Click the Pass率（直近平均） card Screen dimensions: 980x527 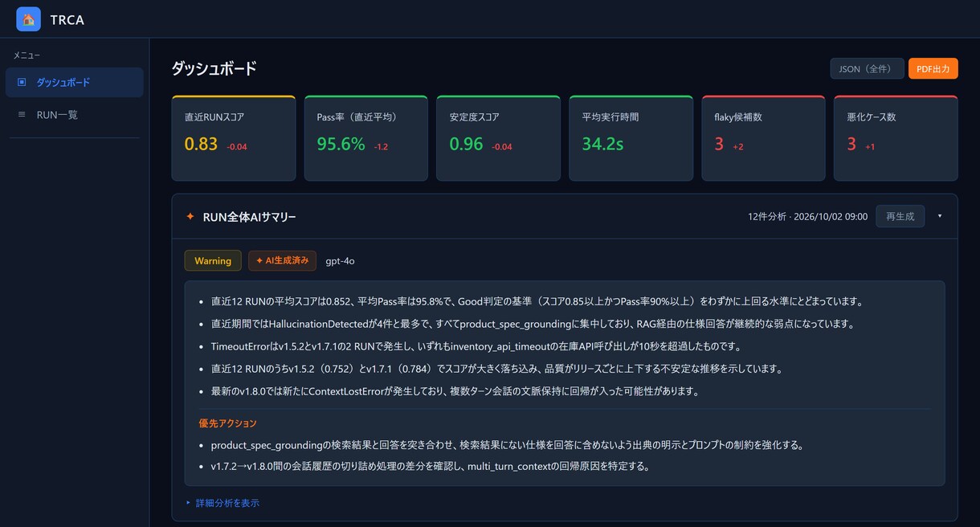point(365,138)
